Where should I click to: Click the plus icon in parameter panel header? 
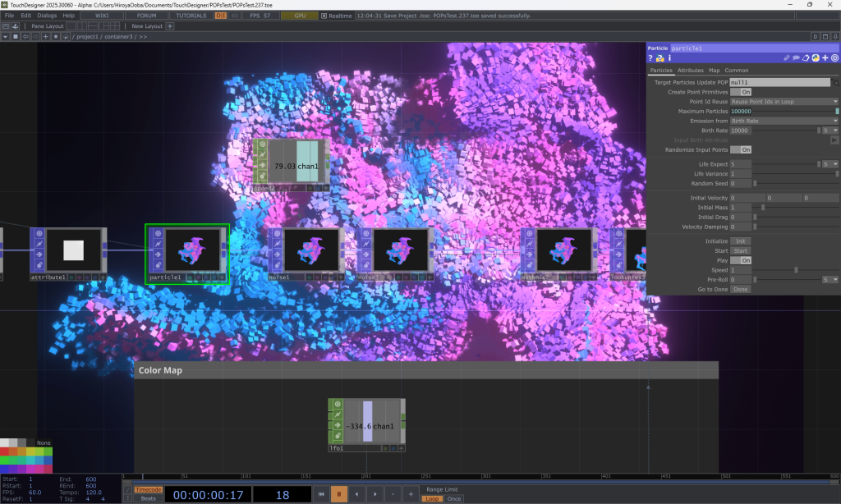[825, 58]
